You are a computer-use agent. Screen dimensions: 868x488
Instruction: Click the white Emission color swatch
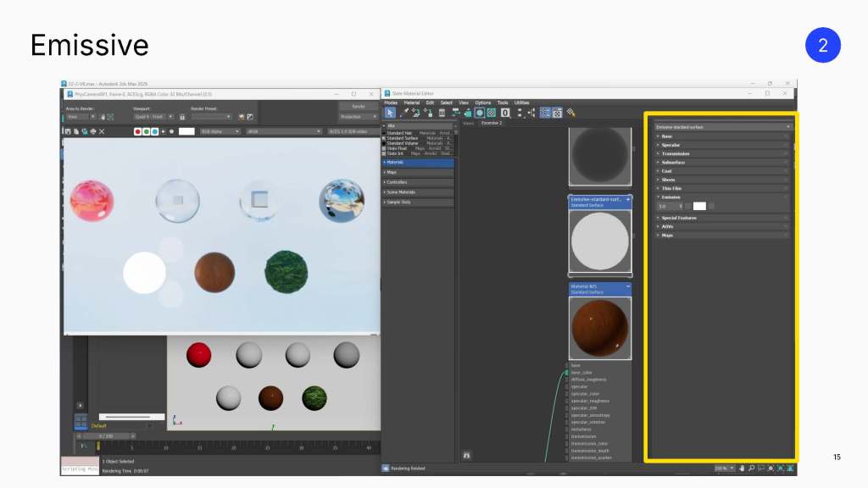pos(699,206)
